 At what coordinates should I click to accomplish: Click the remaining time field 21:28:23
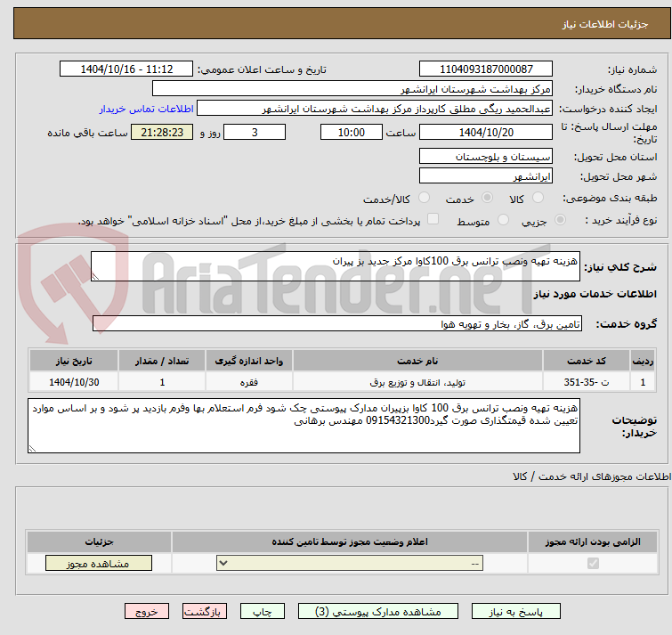click(x=162, y=132)
